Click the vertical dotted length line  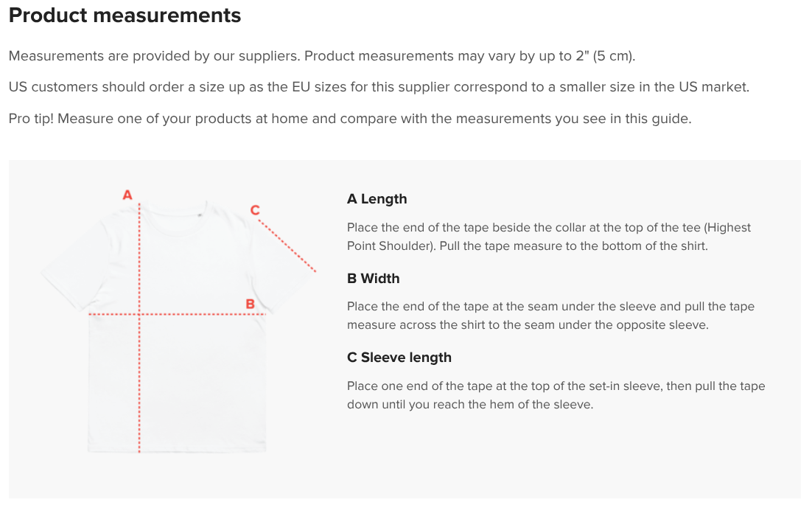click(139, 328)
